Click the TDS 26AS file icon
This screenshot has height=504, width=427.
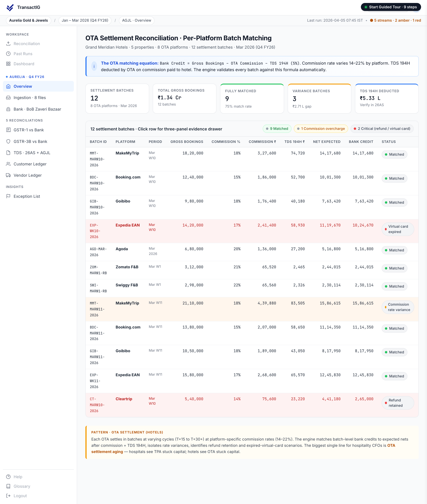(8, 153)
